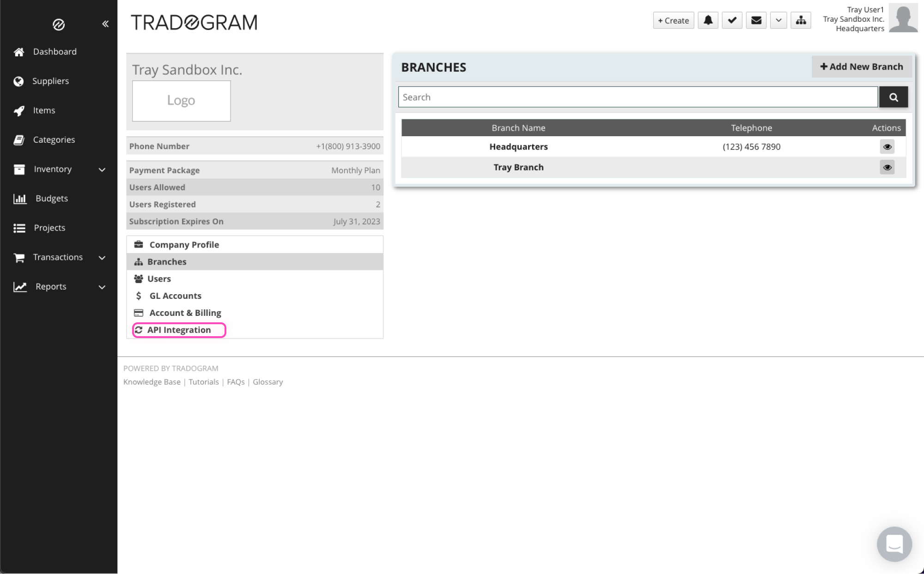The height and width of the screenshot is (574, 924).
Task: Show the Headquarters branch with the eye icon
Action: click(x=887, y=146)
